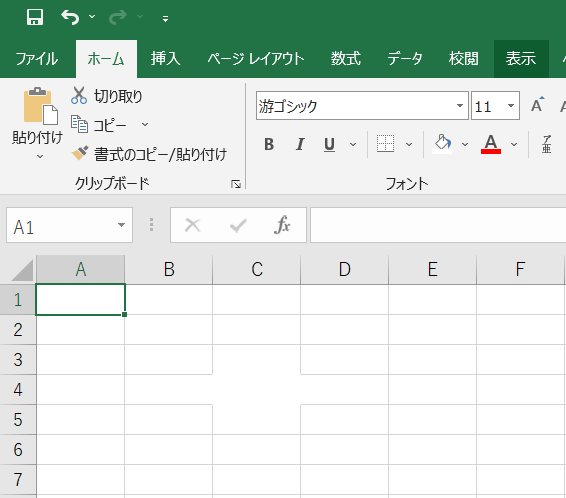
Task: Apply the red font color swatch
Action: point(491,144)
